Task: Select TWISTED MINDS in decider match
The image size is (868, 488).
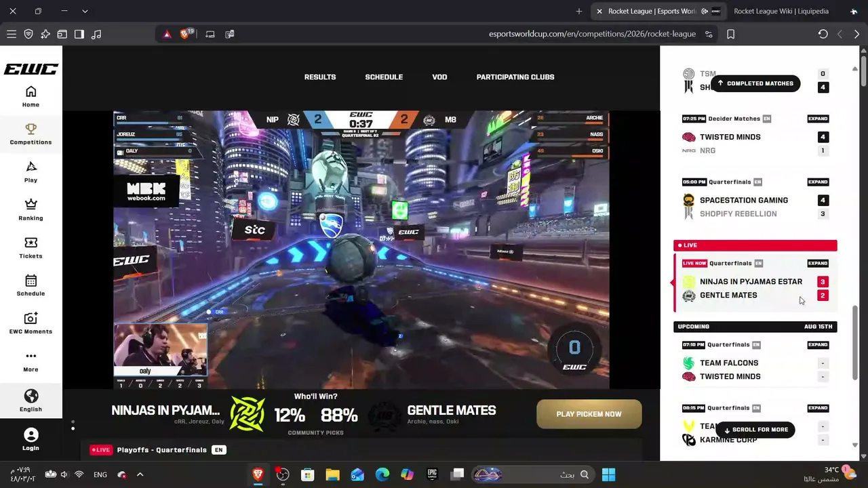Action: pos(730,137)
